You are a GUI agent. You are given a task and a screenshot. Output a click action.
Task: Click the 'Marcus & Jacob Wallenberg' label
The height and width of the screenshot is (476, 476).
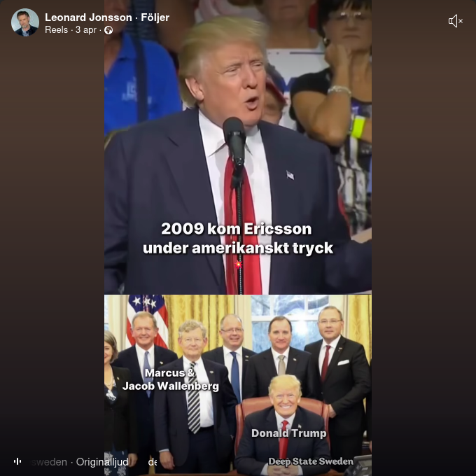(x=170, y=379)
